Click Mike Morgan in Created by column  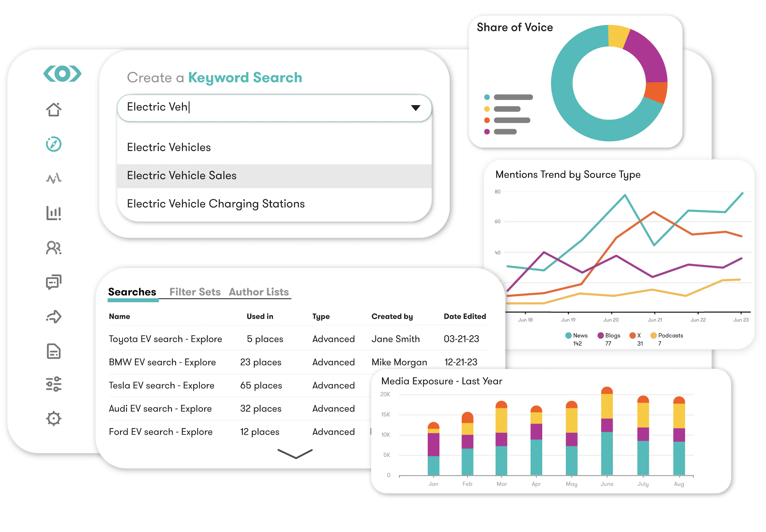pyautogui.click(x=399, y=362)
